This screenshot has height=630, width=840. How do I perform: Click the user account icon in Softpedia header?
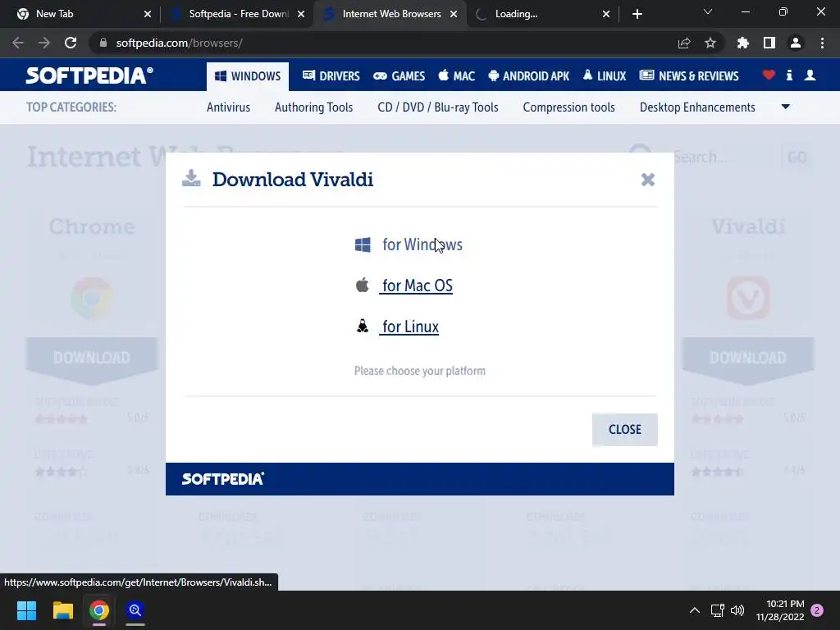pyautogui.click(x=810, y=75)
